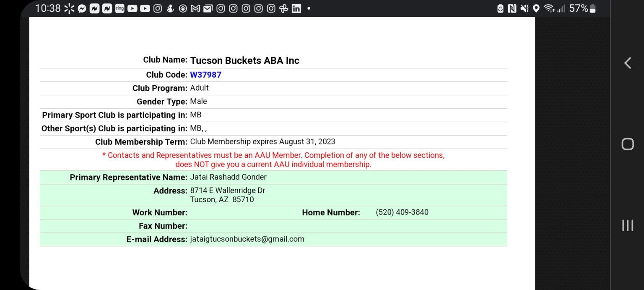Image resolution: width=644 pixels, height=290 pixels.
Task: Tap the layered diamond notification icon
Action: (183, 8)
